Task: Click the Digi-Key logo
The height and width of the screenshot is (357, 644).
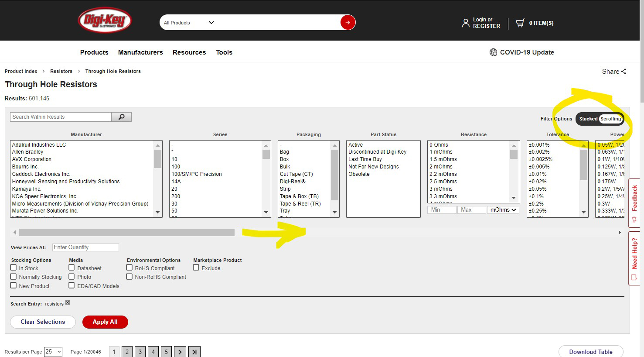Action: pos(104,20)
